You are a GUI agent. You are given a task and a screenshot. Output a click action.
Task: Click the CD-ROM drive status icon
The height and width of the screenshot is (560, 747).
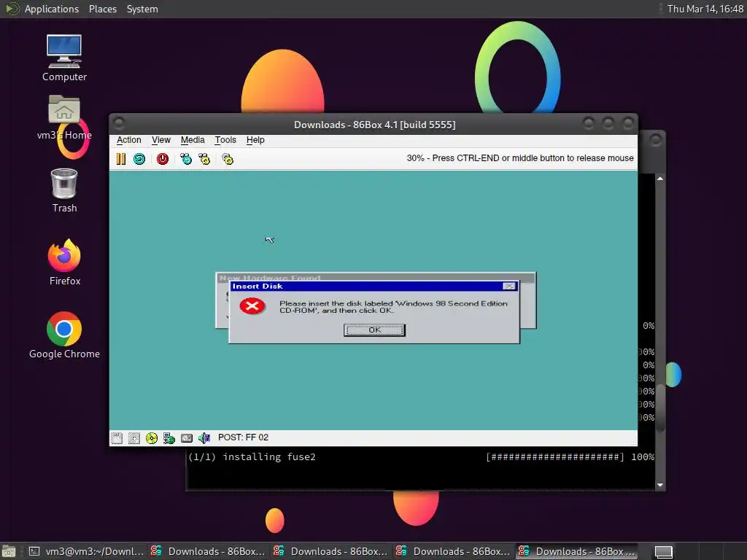152,438
